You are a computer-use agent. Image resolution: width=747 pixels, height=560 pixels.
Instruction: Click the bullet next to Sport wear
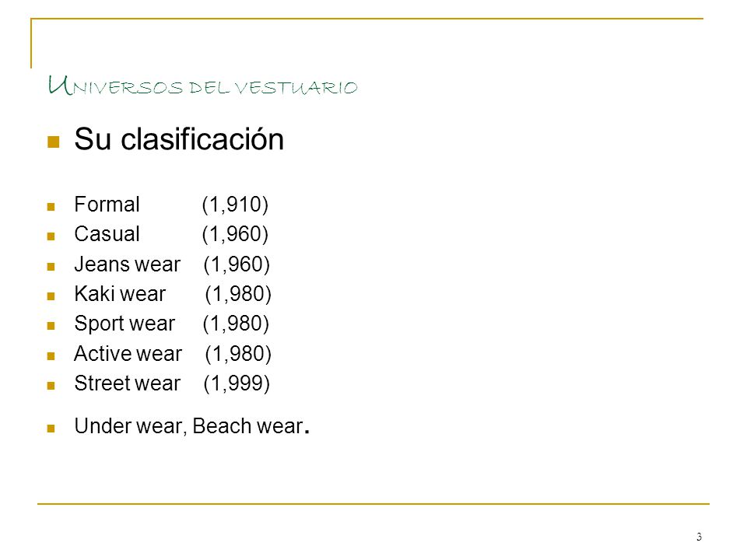tap(51, 326)
